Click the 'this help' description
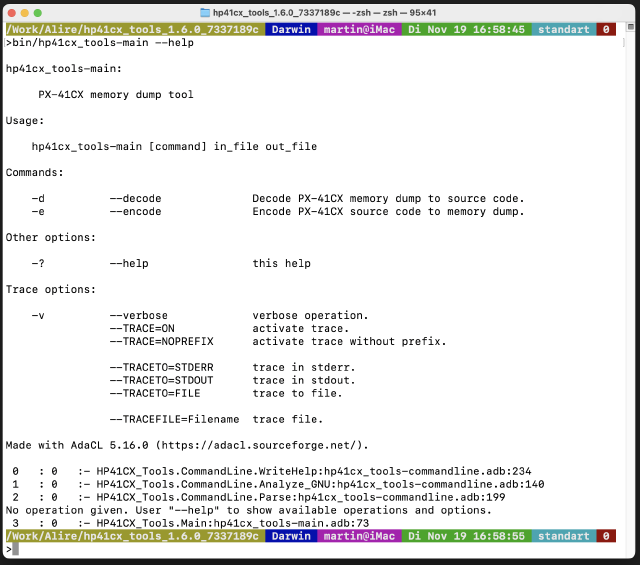This screenshot has height=565, width=640. [281, 263]
